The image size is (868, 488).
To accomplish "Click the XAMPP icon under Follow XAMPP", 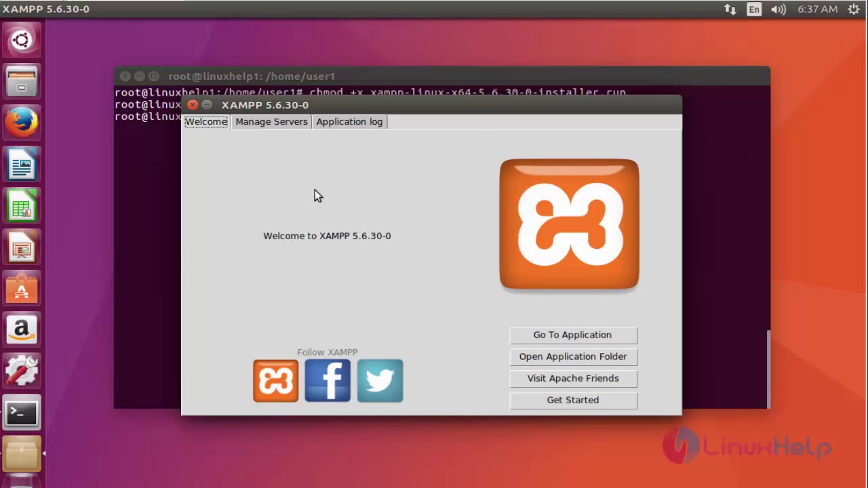I will point(275,381).
